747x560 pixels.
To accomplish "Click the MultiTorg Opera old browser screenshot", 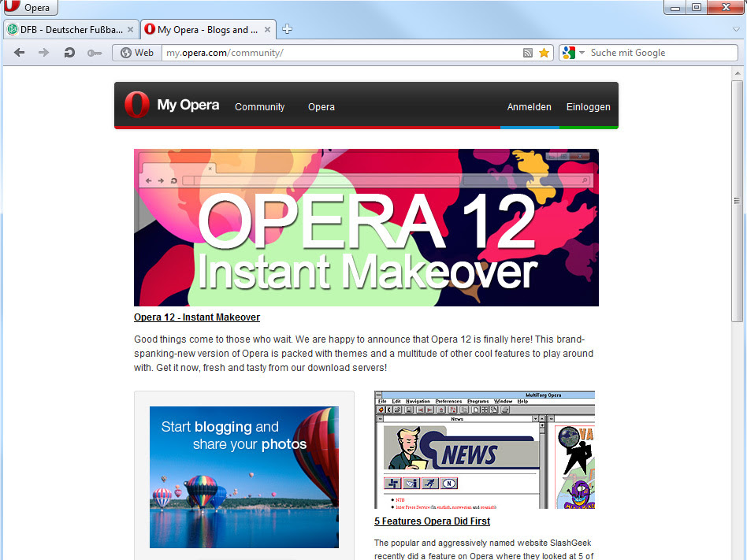I will pyautogui.click(x=485, y=450).
